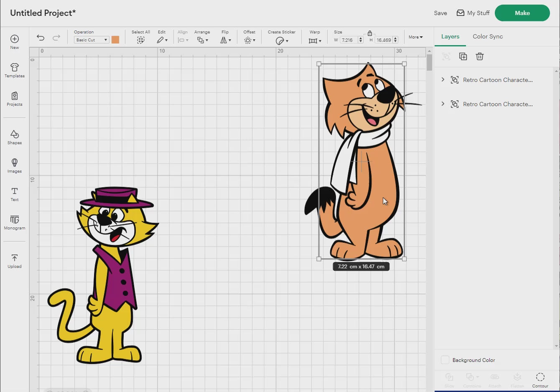Click the height H size field

coord(384,40)
